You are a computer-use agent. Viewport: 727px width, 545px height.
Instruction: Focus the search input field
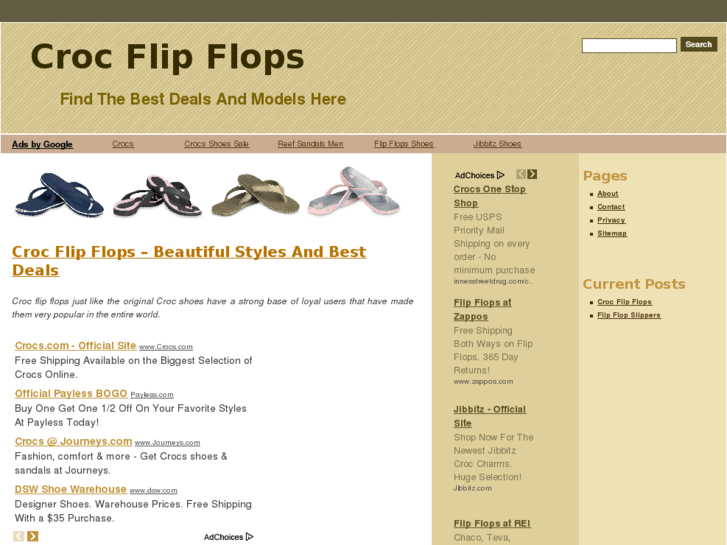(629, 45)
